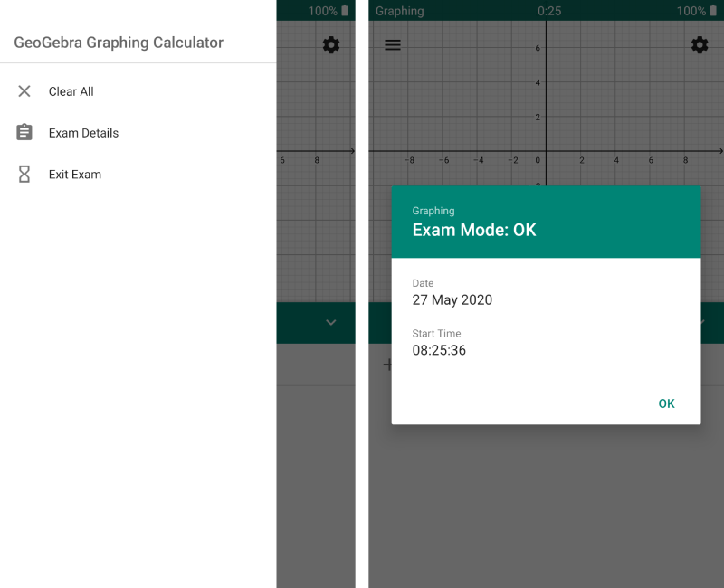This screenshot has width=724, height=588.
Task: Click the exam timer 0:25
Action: [x=549, y=11]
